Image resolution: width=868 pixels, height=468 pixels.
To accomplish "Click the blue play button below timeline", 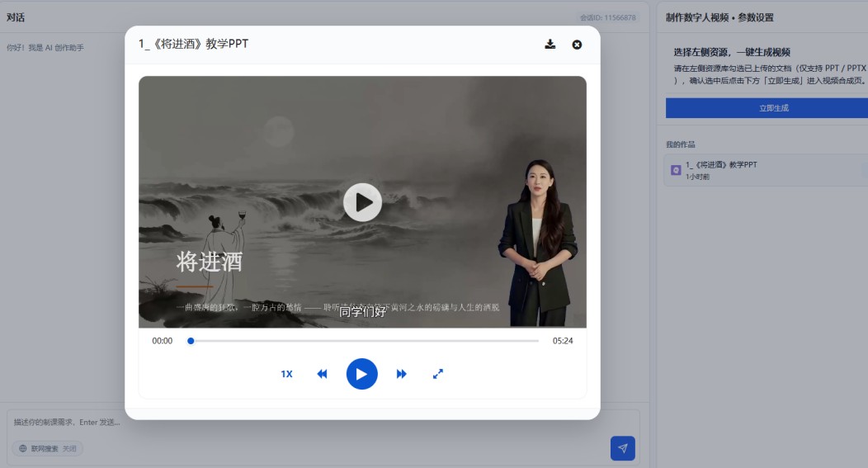I will tap(362, 374).
